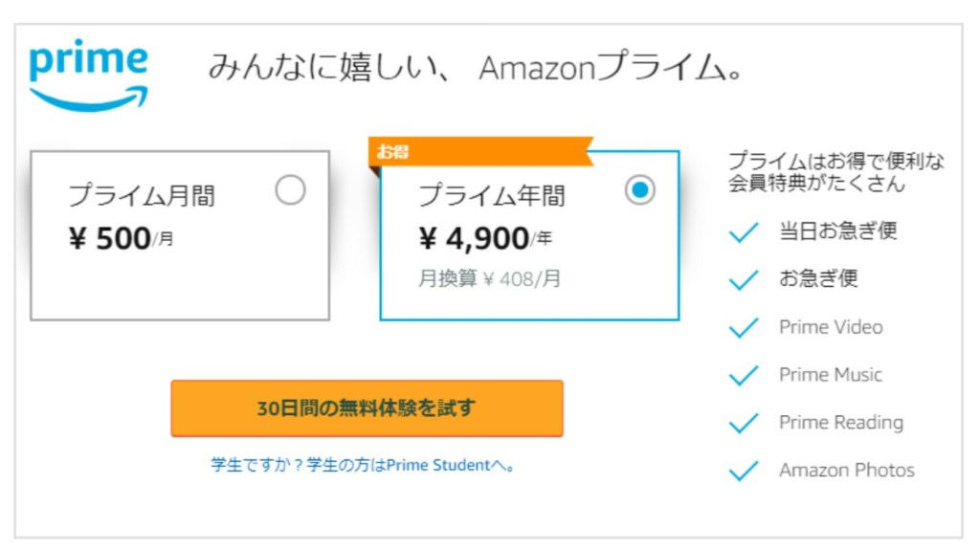Click the ¥4,900/年 annual price

(484, 239)
